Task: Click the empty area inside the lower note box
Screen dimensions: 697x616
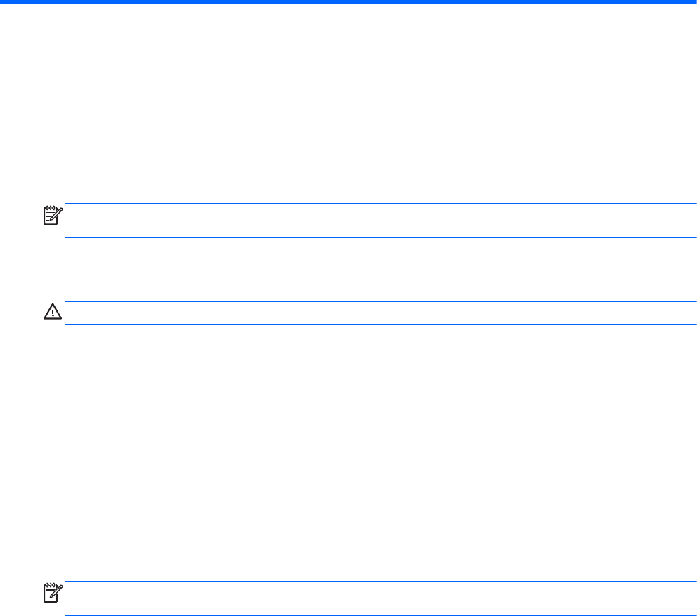Action: pyautogui.click(x=379, y=598)
